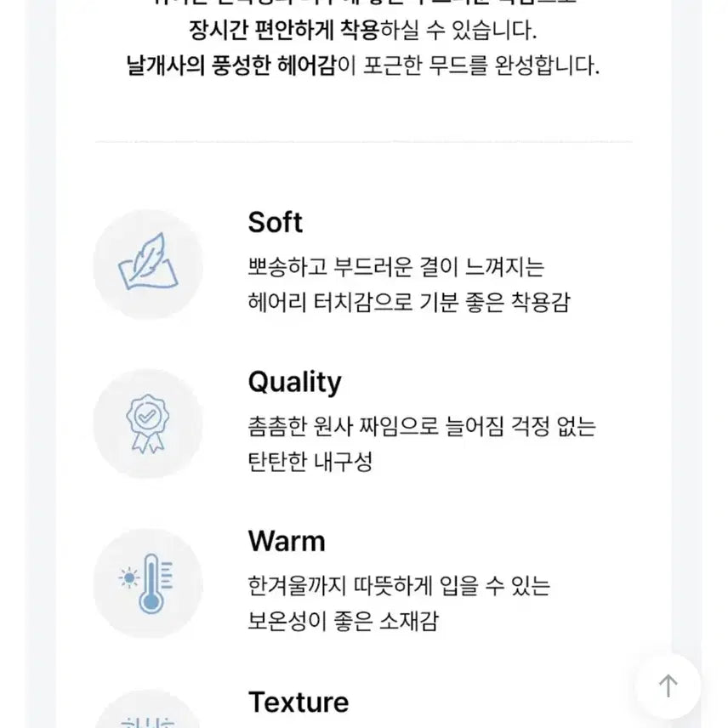
Task: Click the thermometer icon beside Warm
Action: 148,583
